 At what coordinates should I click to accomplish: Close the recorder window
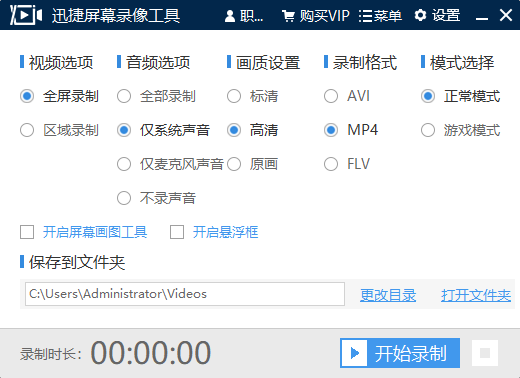(x=506, y=15)
